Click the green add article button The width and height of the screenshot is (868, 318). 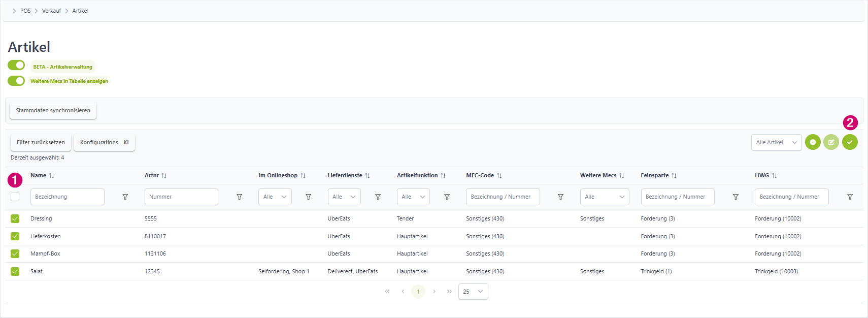tap(813, 142)
